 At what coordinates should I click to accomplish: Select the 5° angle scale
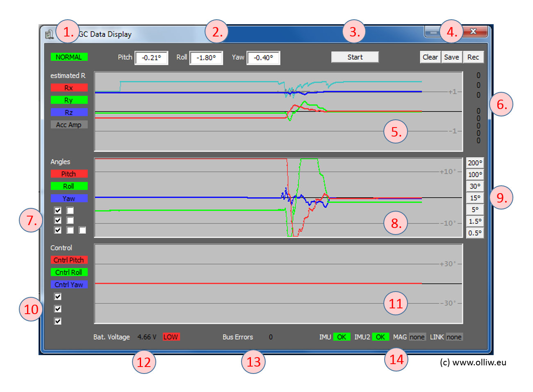(475, 210)
